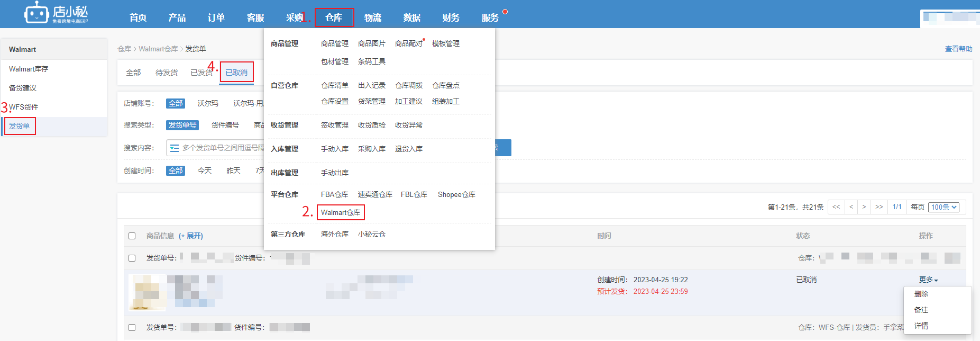Viewport: 980px width, 341px height.
Task: Open Walmart库存 in the sidebar
Action: [29, 69]
